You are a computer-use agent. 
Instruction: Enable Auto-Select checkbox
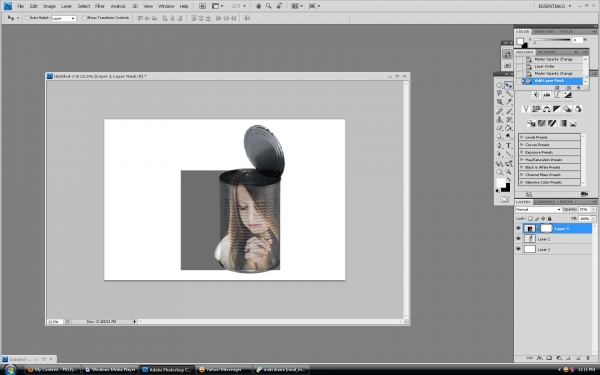tap(27, 18)
